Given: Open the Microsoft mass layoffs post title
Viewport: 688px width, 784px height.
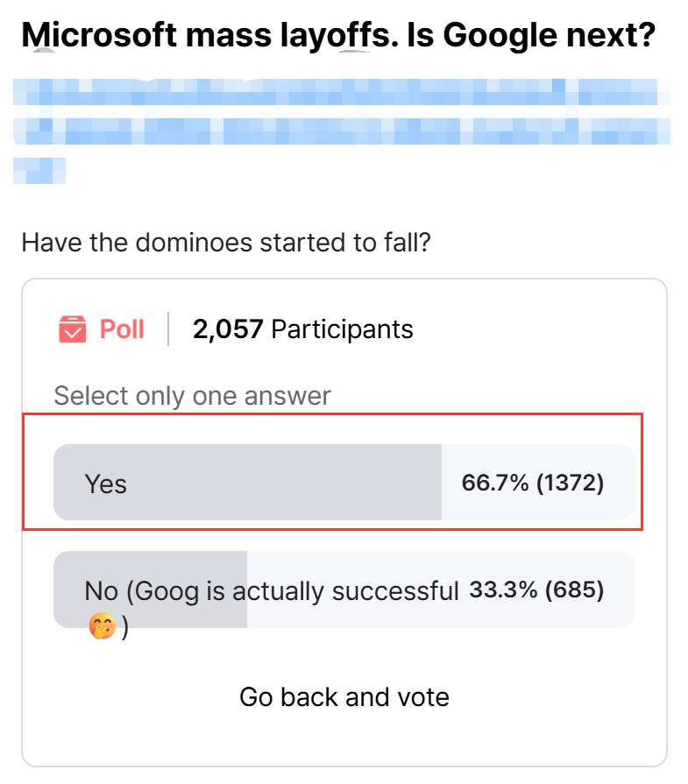Looking at the screenshot, I should 338,36.
